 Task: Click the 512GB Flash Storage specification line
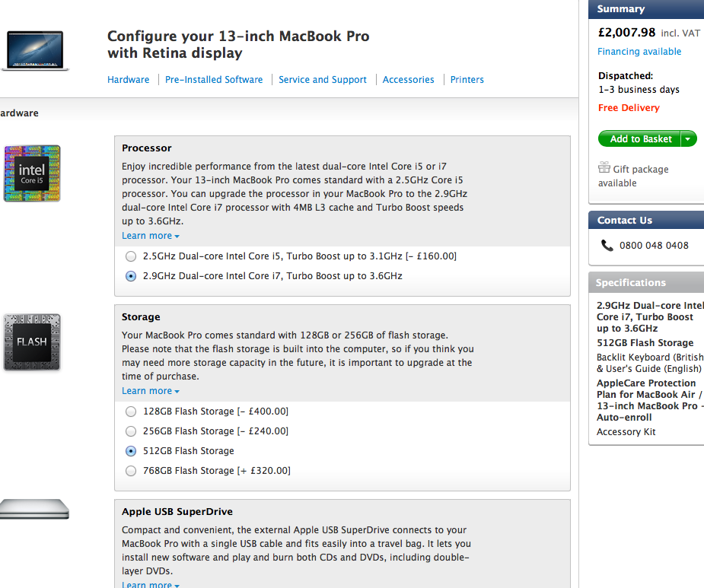(x=645, y=343)
